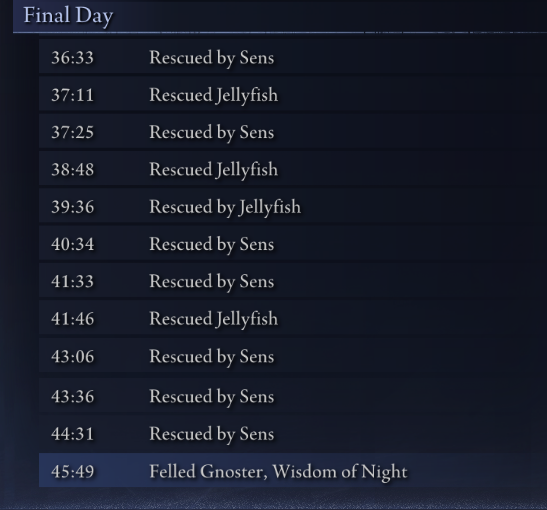Choose the 43:36 Rescued by Sens row
This screenshot has height=510, width=547.
click(x=293, y=396)
